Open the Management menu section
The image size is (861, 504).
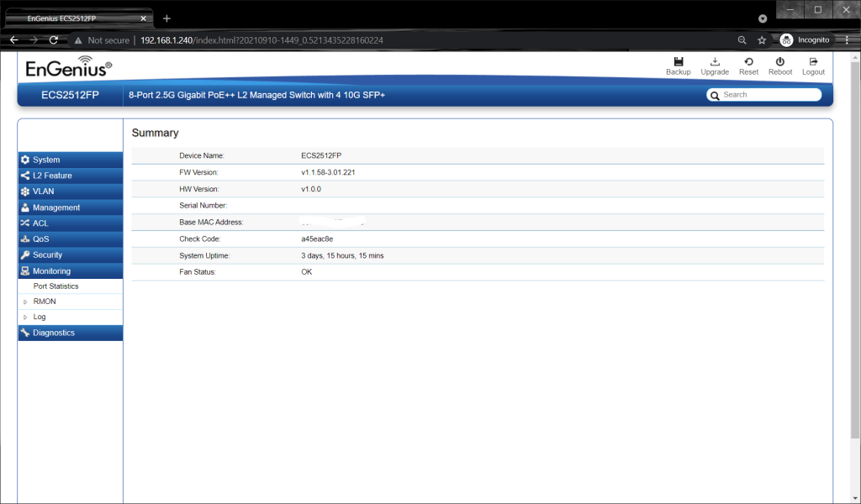71,207
